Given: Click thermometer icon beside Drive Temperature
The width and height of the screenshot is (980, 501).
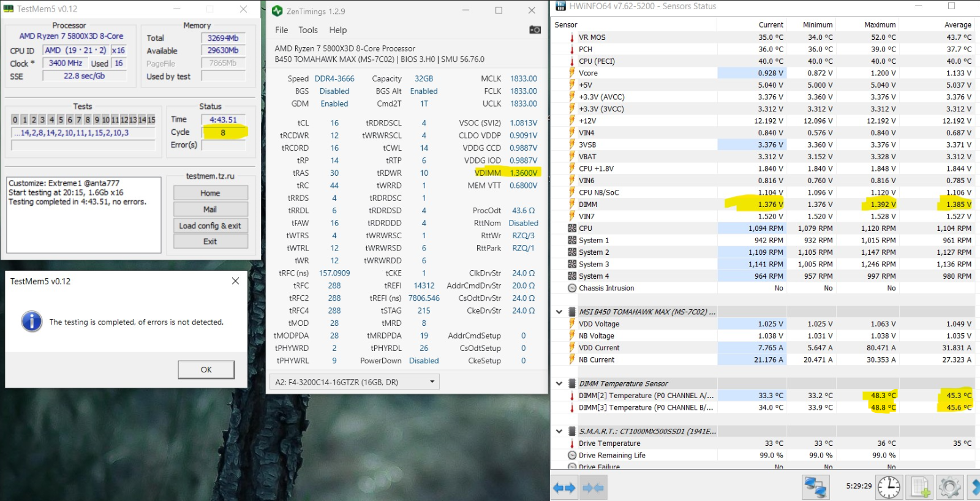Looking at the screenshot, I should 572,443.
